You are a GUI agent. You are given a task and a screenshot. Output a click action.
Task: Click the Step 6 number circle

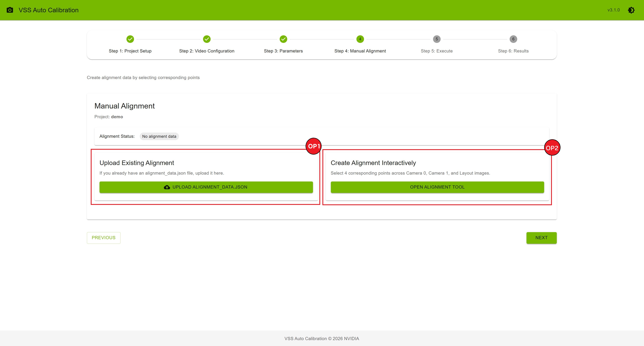tap(513, 39)
